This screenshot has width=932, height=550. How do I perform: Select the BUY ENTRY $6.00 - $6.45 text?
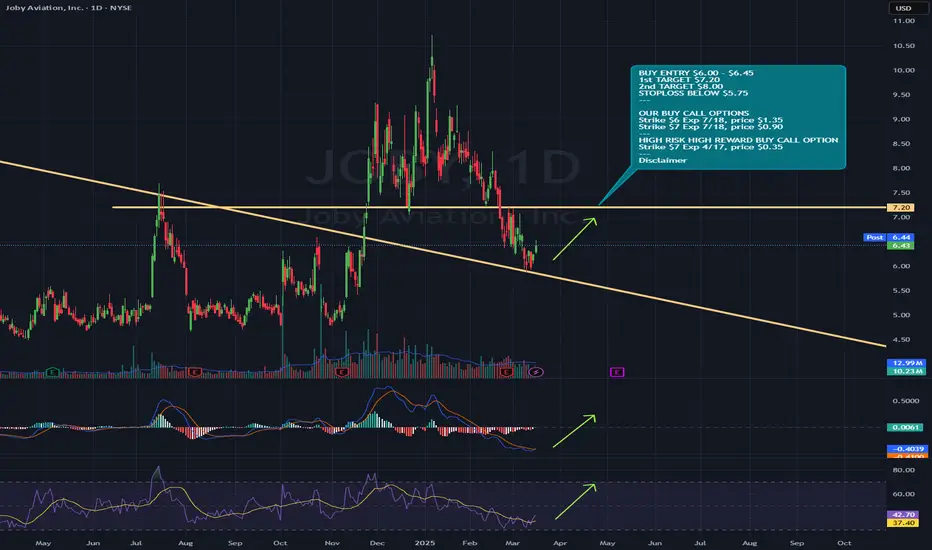696,73
